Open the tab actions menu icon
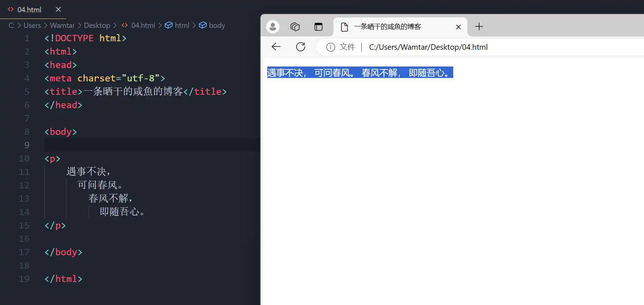 click(318, 27)
